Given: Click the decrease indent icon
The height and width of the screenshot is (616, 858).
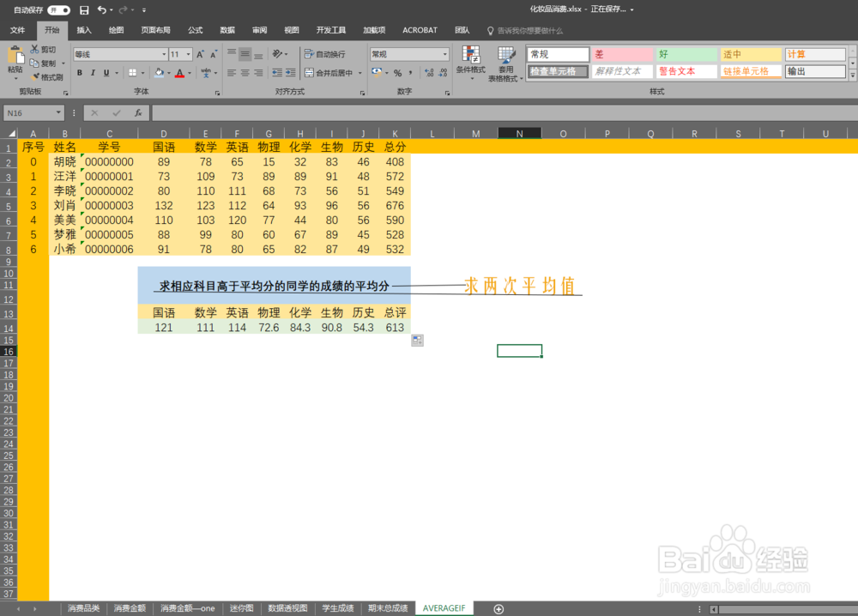Looking at the screenshot, I should pyautogui.click(x=277, y=73).
